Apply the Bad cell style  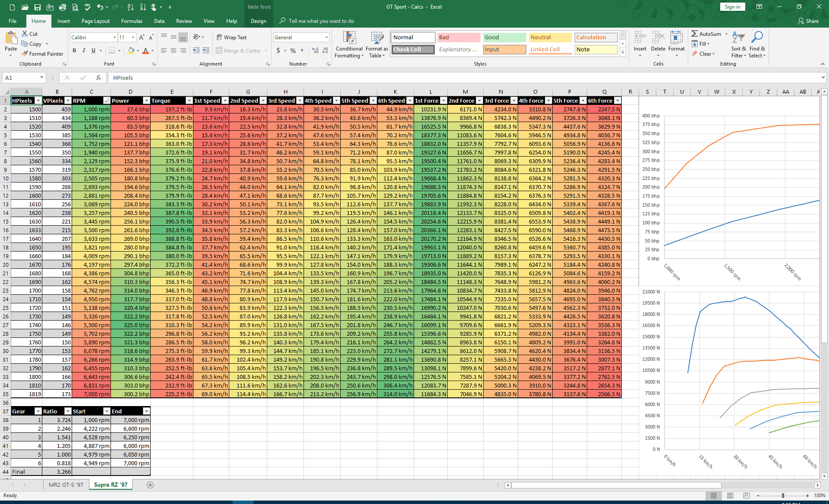(459, 38)
